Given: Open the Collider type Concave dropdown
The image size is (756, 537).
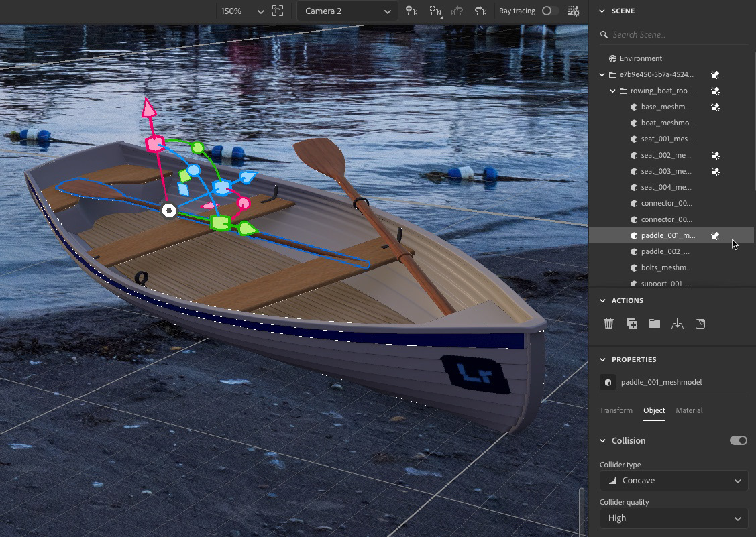Looking at the screenshot, I should pyautogui.click(x=673, y=480).
